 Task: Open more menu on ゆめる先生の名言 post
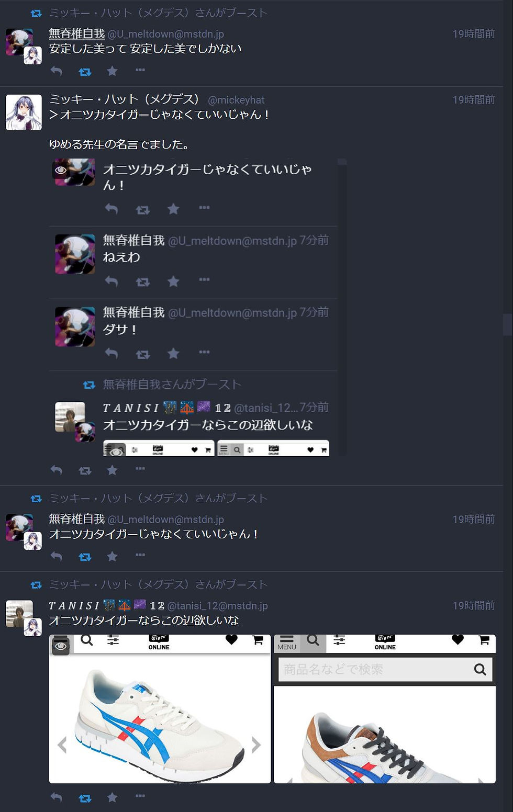tap(140, 469)
